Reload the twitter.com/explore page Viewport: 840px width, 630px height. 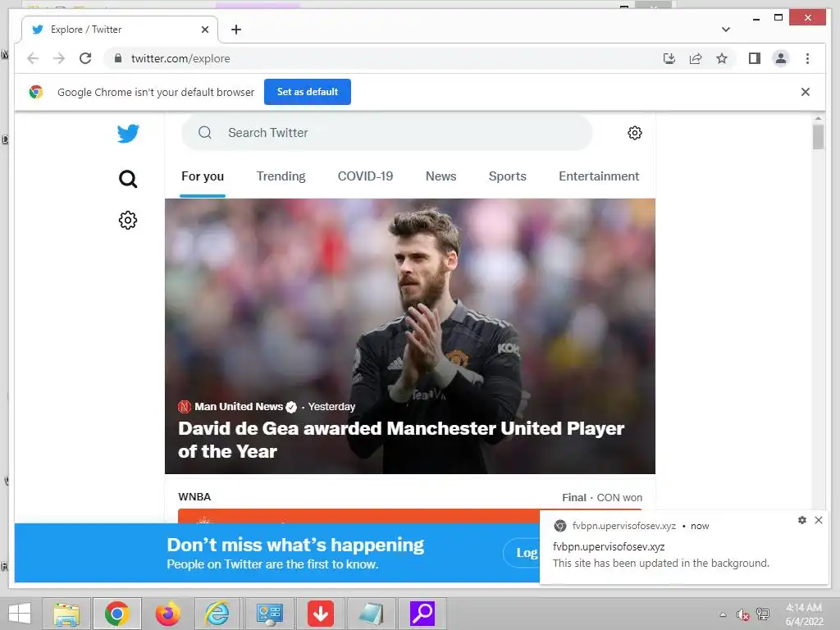(x=85, y=58)
